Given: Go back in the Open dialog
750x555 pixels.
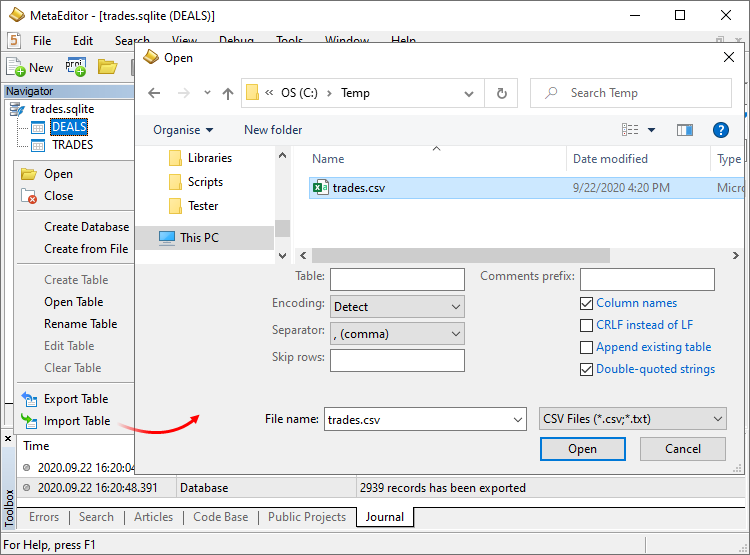Looking at the screenshot, I should (x=154, y=93).
